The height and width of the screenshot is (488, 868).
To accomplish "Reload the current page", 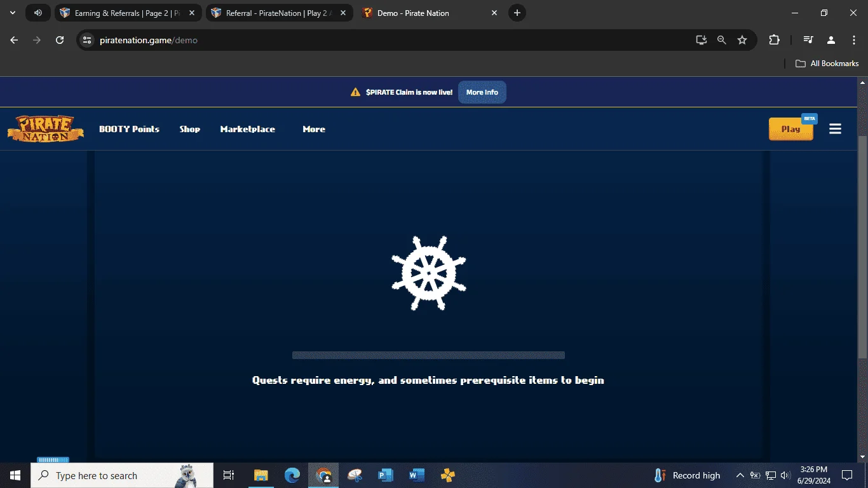I will pos(60,40).
